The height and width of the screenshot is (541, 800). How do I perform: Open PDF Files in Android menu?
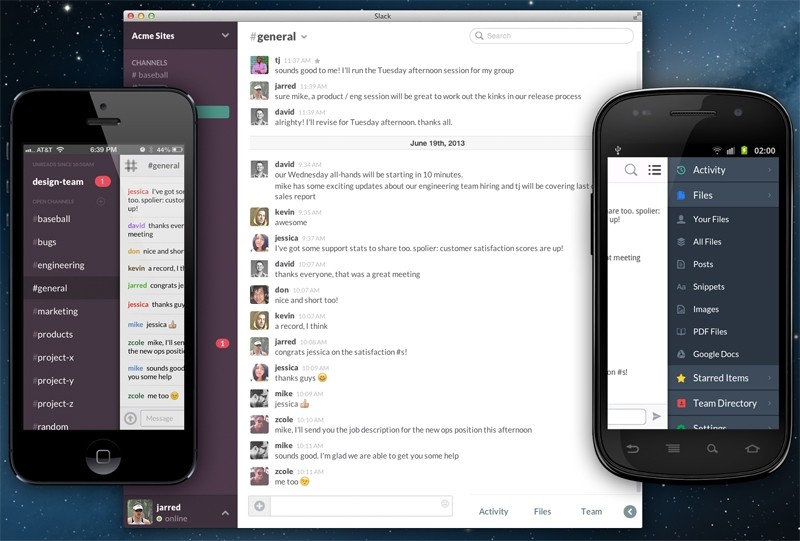point(724,331)
